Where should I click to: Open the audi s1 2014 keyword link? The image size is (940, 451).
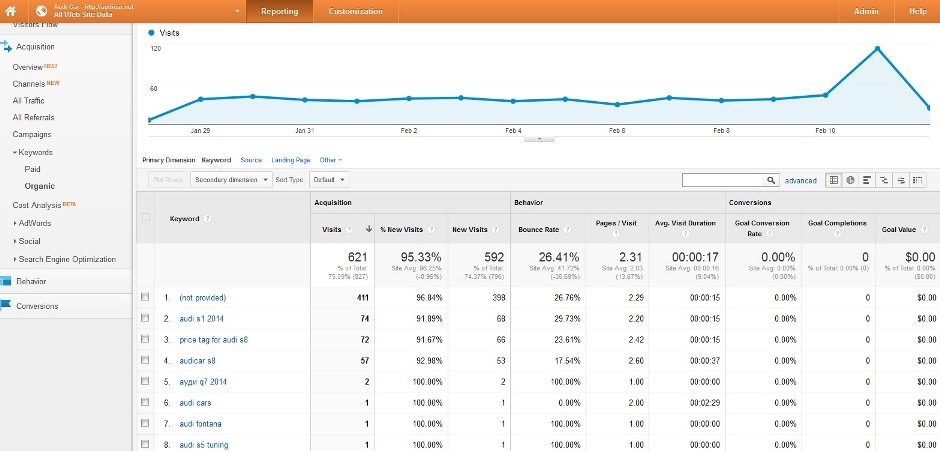pos(201,318)
